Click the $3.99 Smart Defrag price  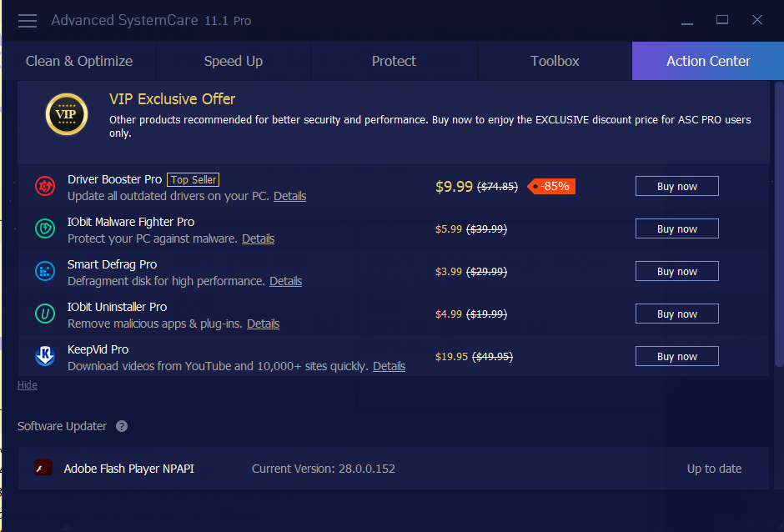click(449, 272)
